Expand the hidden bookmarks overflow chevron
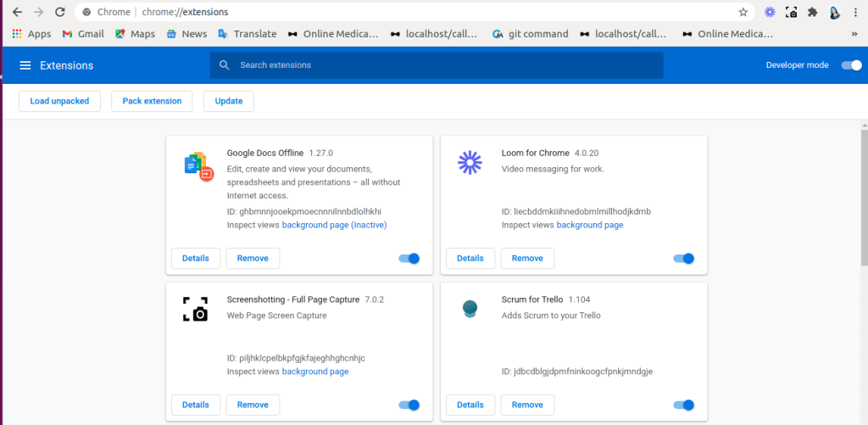Image resolution: width=868 pixels, height=425 pixels. (855, 34)
